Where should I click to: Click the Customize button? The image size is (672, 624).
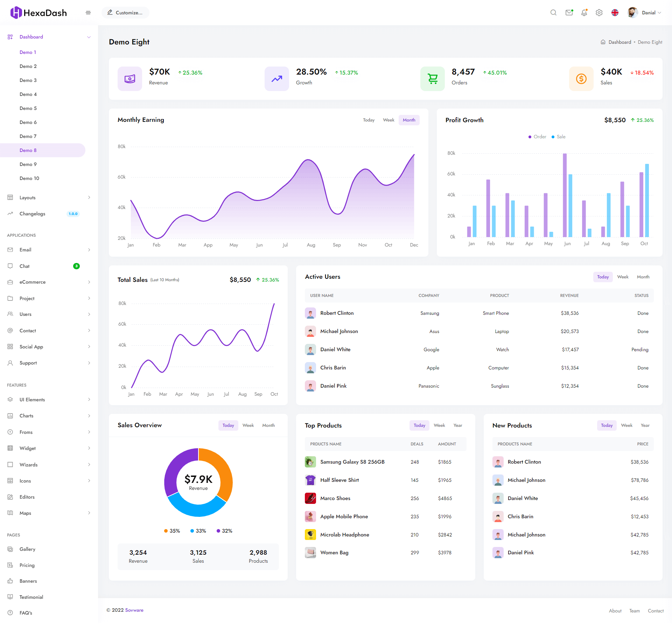[125, 13]
